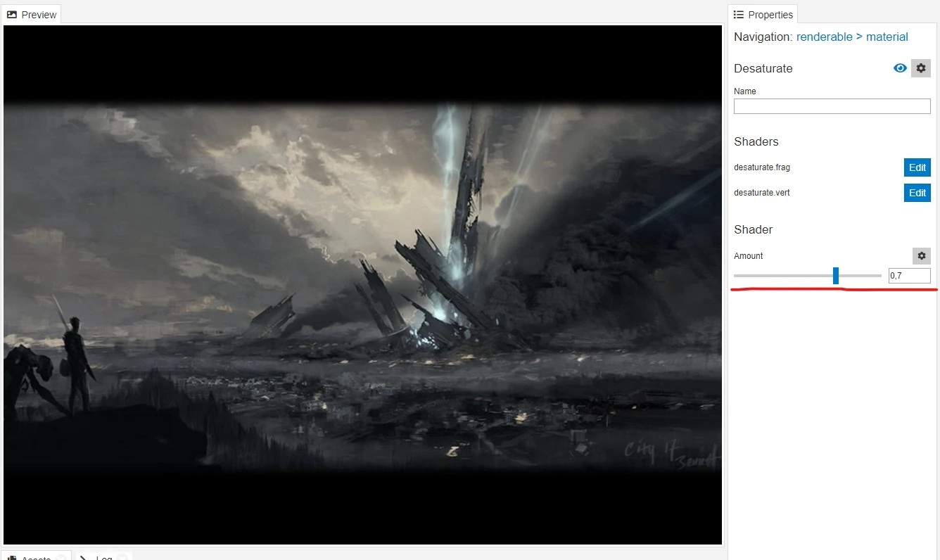Open the Amount property gear menu

tap(922, 256)
